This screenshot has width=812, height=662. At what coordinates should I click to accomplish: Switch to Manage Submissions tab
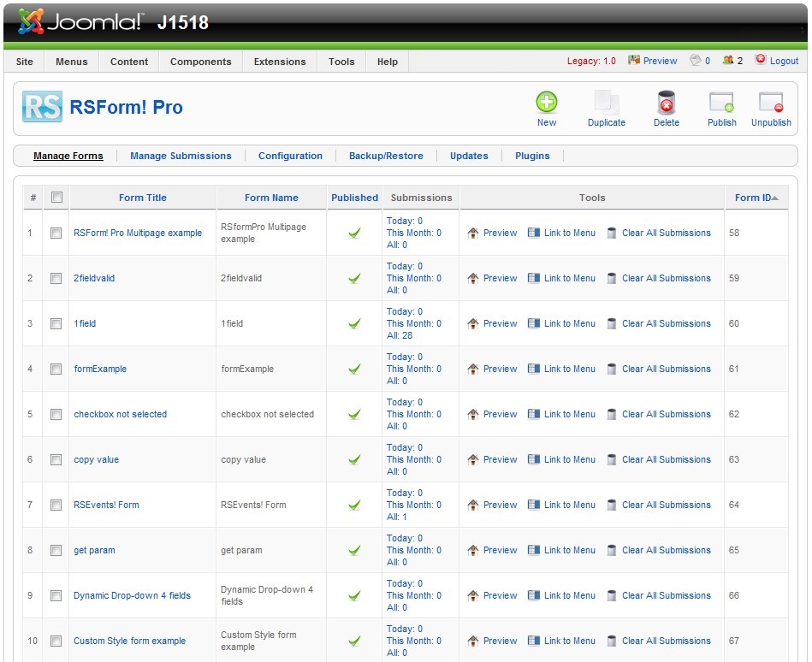pyautogui.click(x=181, y=156)
